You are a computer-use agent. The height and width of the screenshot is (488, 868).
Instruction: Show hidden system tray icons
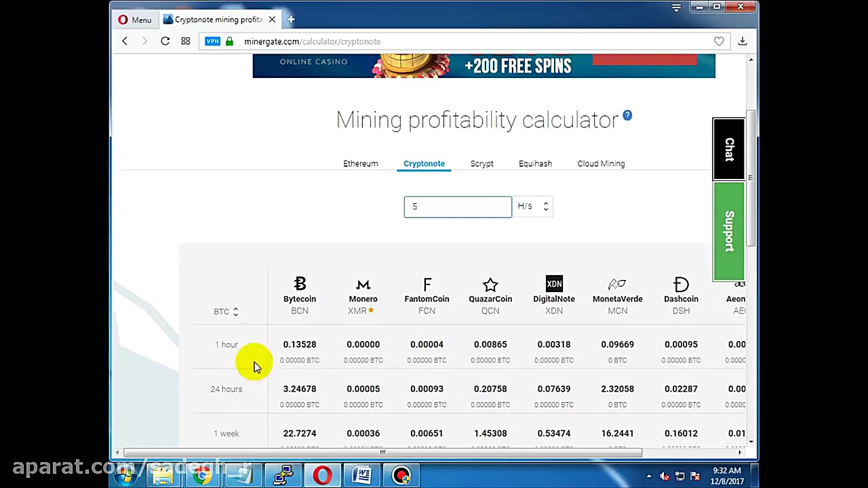649,476
